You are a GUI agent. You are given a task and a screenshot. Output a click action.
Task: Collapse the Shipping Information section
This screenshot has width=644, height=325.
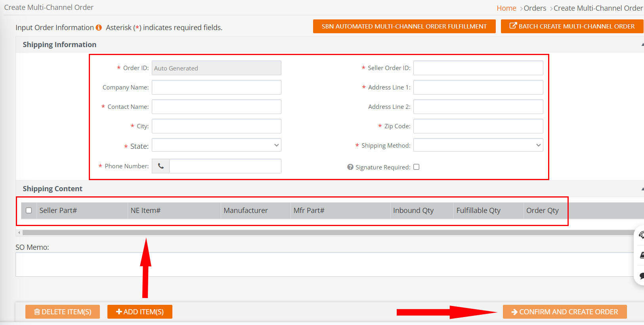tap(642, 45)
